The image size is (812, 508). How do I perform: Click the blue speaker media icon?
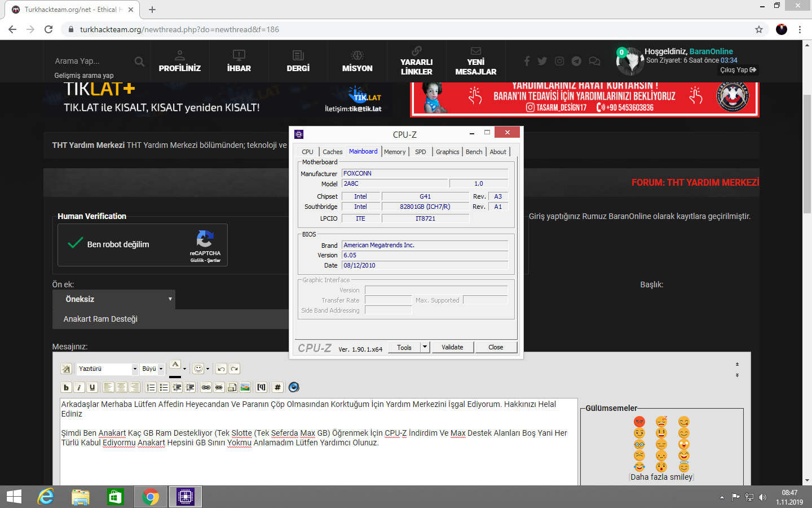294,387
